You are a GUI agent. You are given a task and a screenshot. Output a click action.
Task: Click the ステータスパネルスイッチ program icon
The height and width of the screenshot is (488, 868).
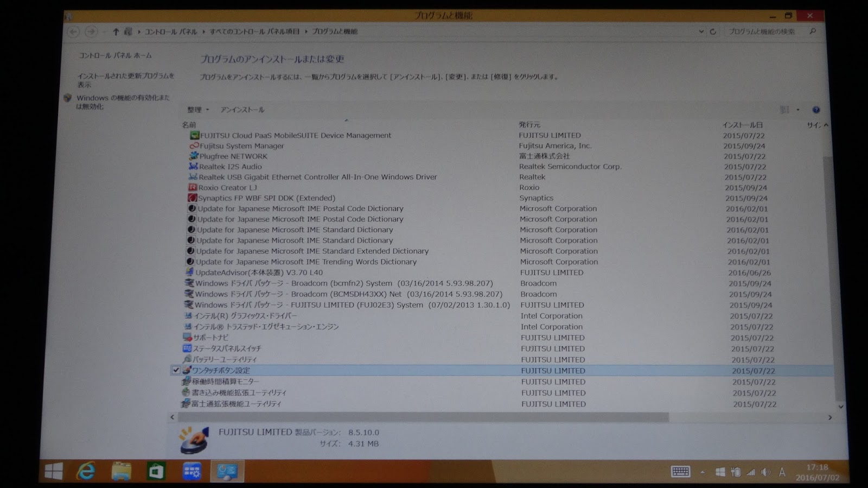[187, 348]
